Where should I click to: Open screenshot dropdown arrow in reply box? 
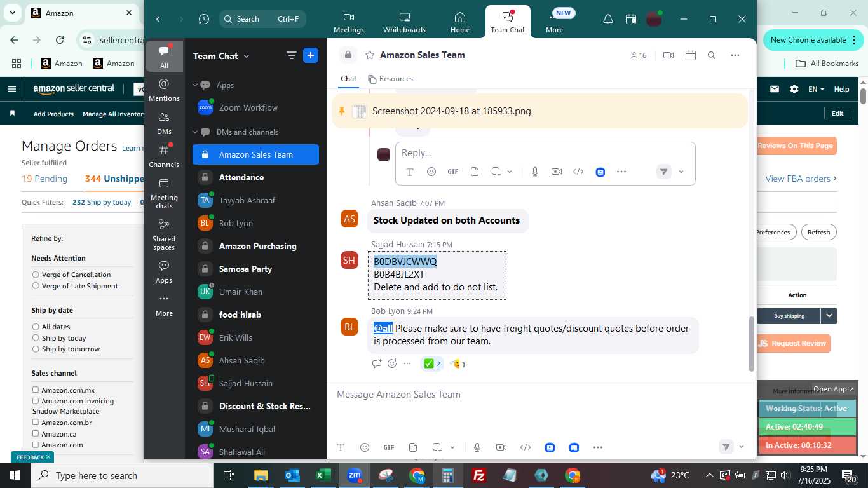coord(510,172)
